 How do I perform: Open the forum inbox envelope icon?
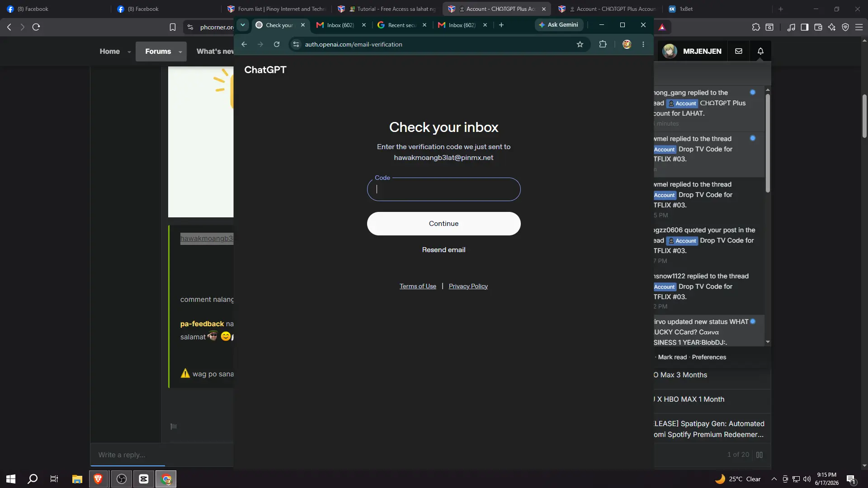739,51
